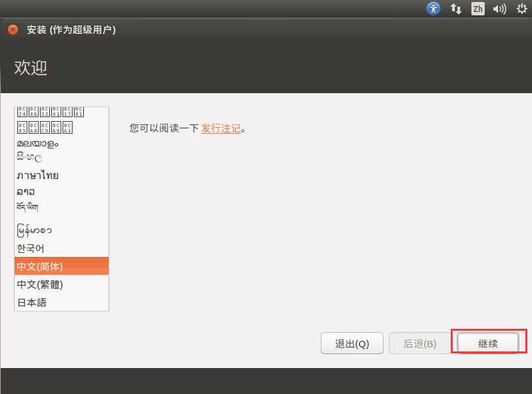Select 中文(繁體) in the language list
The height and width of the screenshot is (394, 532).
point(61,284)
